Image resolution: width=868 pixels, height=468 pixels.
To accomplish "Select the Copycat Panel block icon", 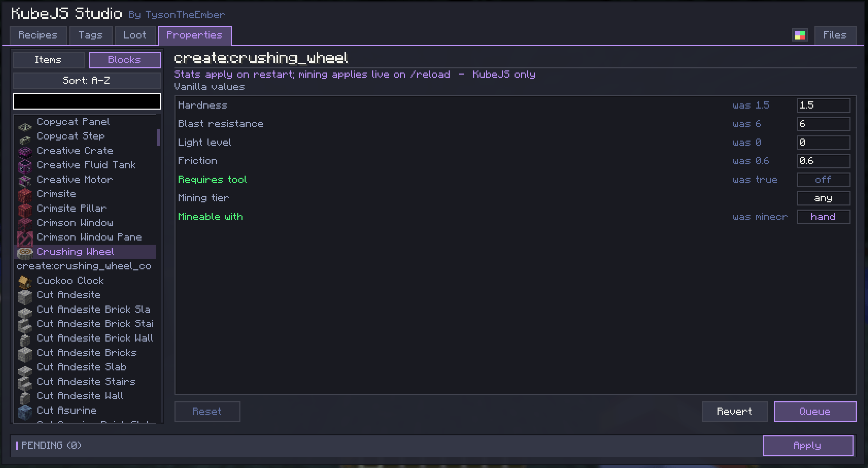I will pos(25,127).
